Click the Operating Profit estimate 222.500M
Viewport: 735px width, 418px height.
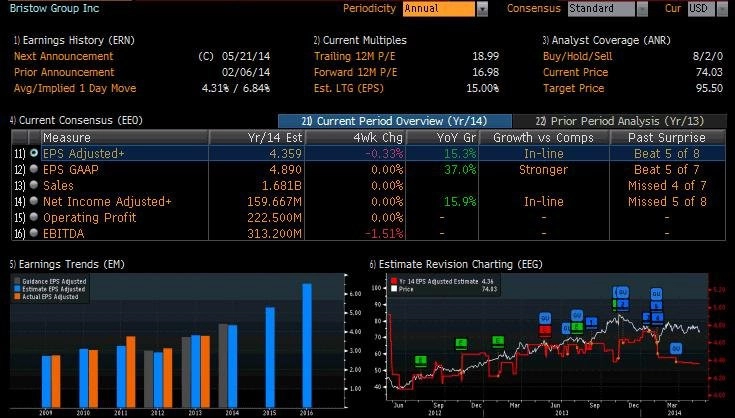(275, 217)
